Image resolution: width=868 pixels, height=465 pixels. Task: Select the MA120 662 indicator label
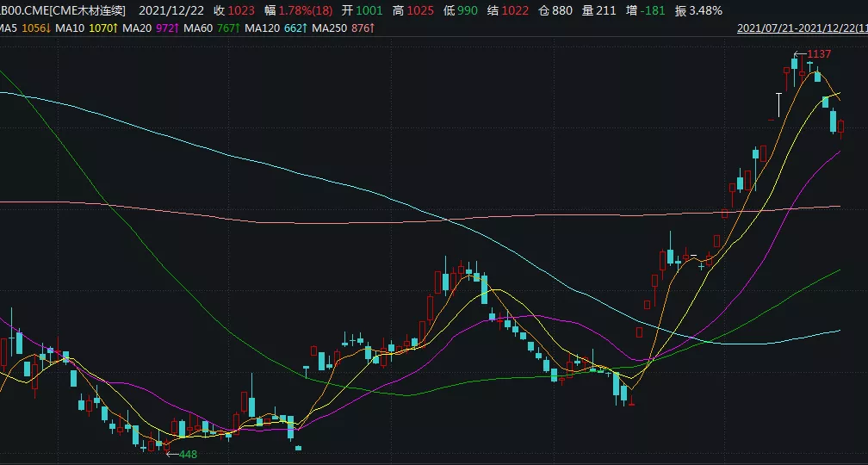[x=276, y=28]
